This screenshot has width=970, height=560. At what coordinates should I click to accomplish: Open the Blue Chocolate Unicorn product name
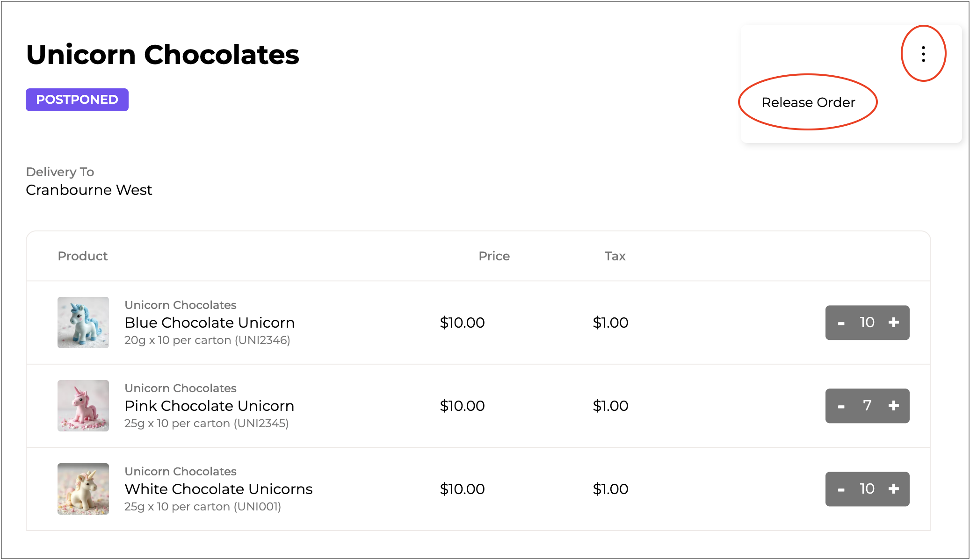pos(210,323)
